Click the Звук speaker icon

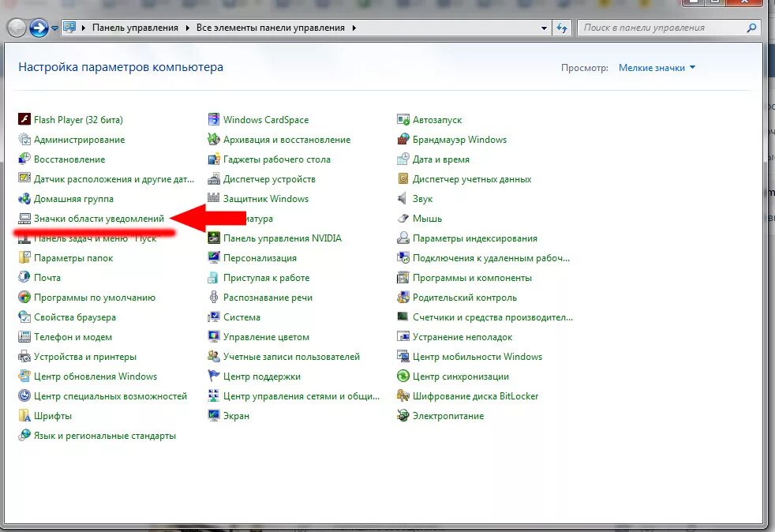click(x=403, y=198)
